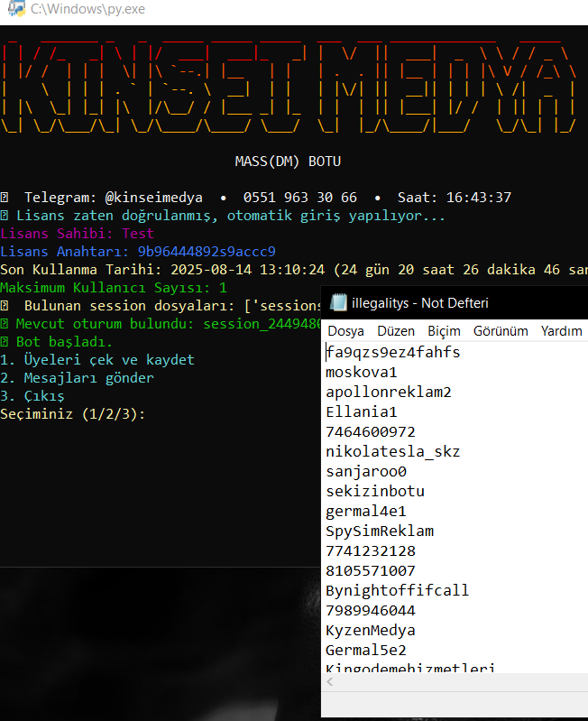
Task: Click the line 'fa9qzs9ez4fahfs' in Notepad
Action: coord(393,352)
